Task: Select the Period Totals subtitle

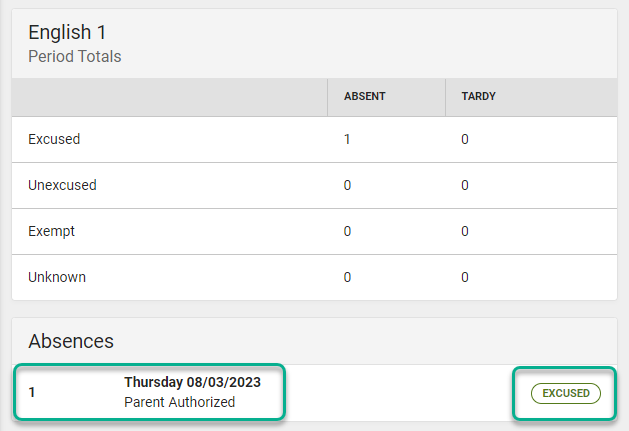Action: 74,57
